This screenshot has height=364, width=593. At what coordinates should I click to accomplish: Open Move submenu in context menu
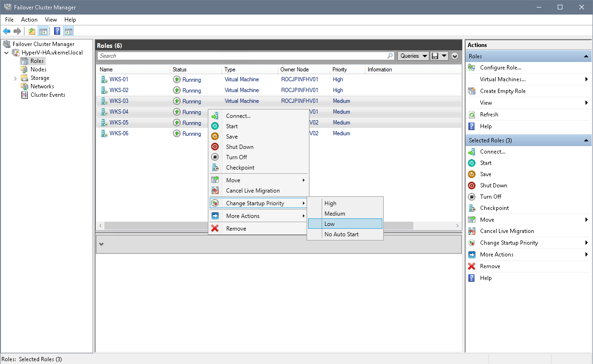click(x=258, y=180)
